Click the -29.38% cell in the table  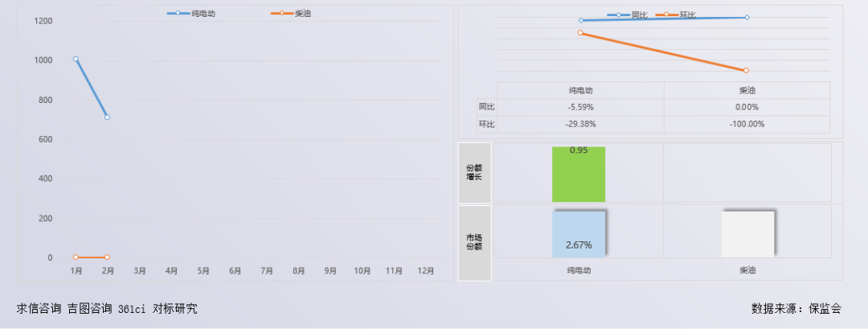tap(580, 124)
